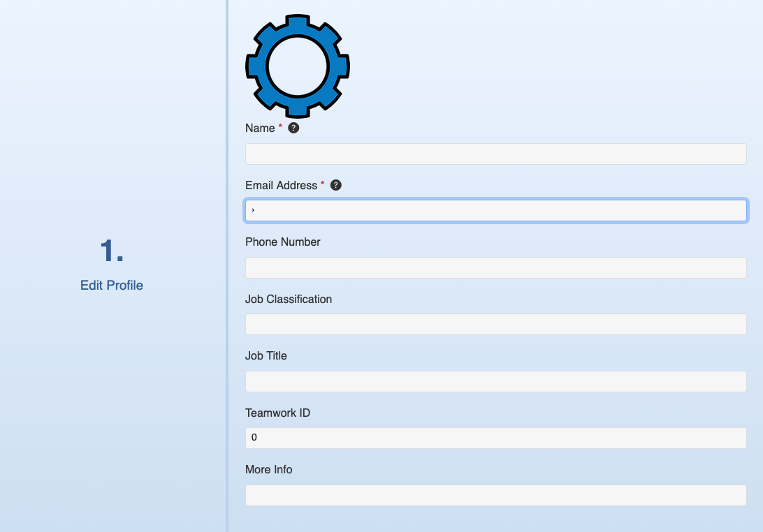Viewport: 763px width, 532px height.
Task: Click the Job Title label text
Action: (x=266, y=356)
